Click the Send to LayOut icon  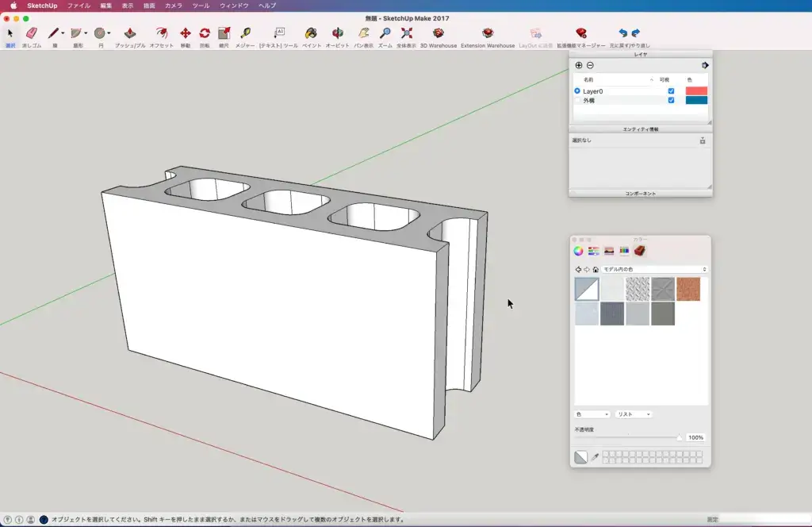click(x=535, y=33)
